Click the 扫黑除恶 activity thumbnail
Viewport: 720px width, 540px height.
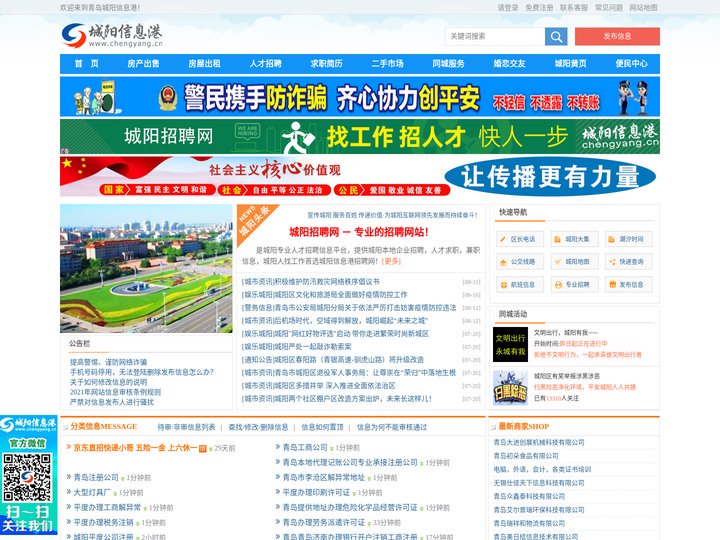(x=510, y=388)
